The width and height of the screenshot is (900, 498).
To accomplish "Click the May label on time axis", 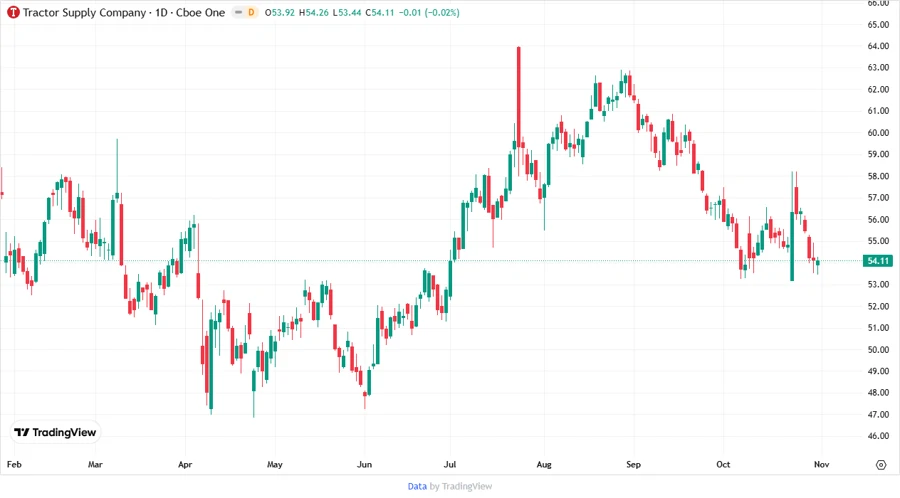I will pyautogui.click(x=274, y=464).
